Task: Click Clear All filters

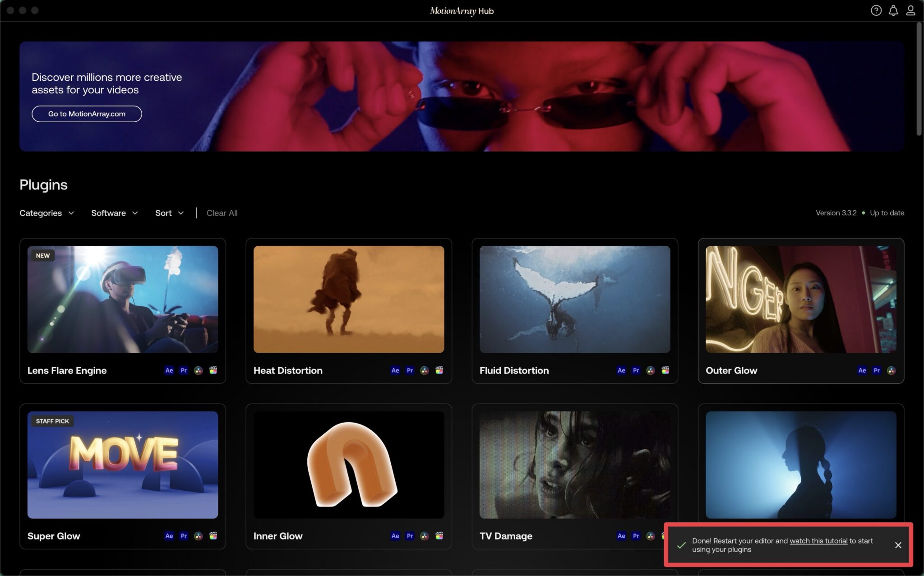Action: 222,213
